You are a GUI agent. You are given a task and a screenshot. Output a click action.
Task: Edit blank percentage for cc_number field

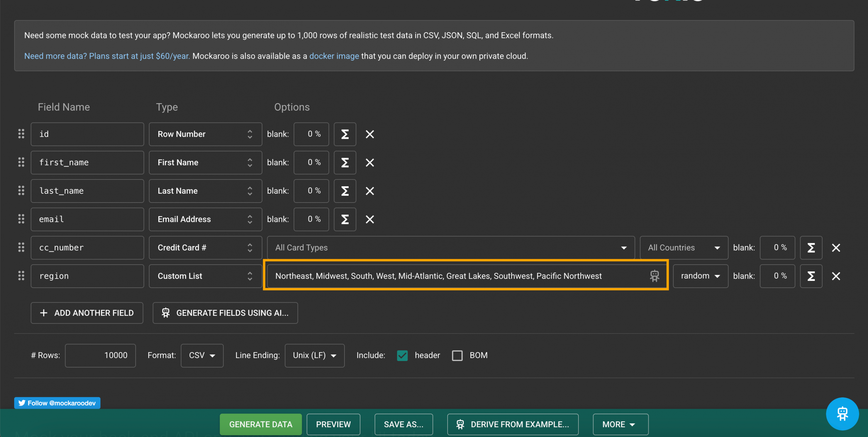click(x=777, y=248)
